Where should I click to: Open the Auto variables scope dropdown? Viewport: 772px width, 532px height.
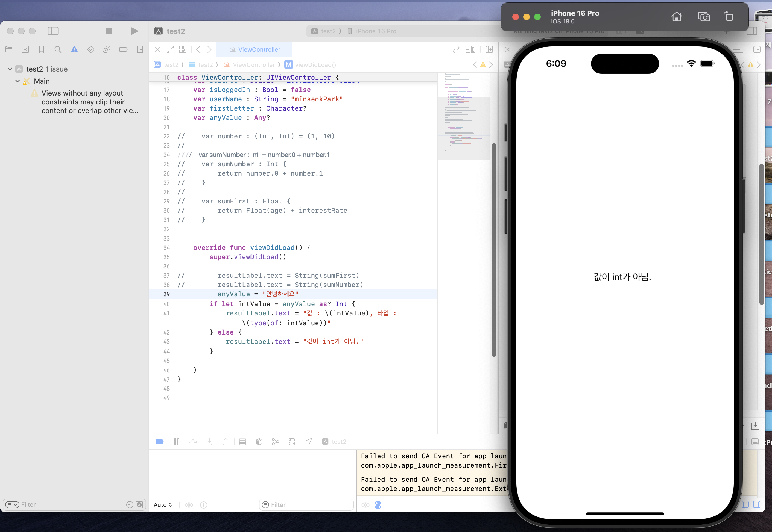point(163,505)
